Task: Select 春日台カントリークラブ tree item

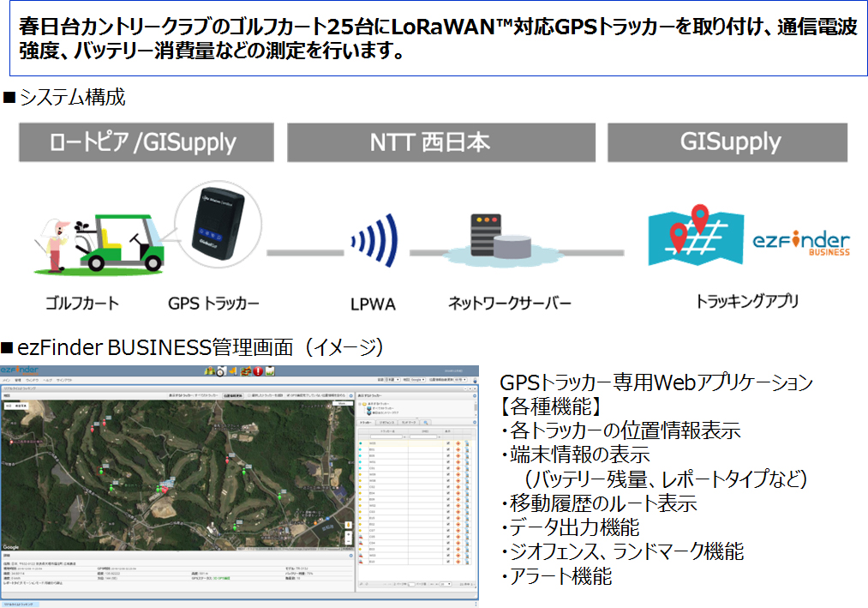Action: coord(382,412)
